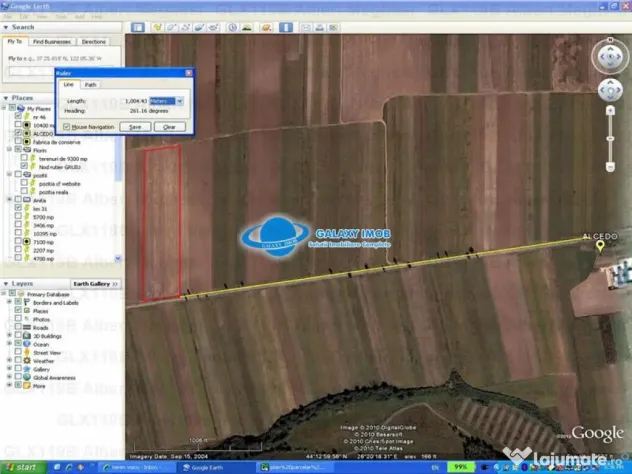632x474 pixels.
Task: Open the historical imagery clock icon
Action: point(233,27)
